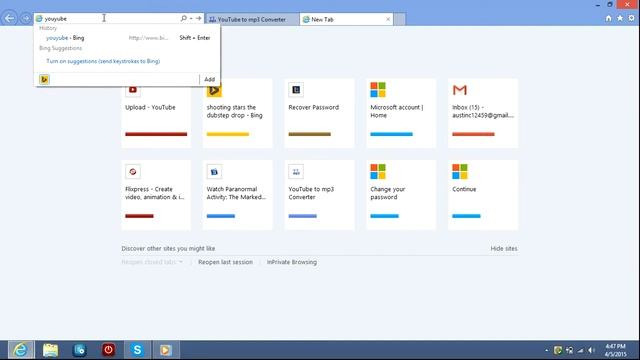
Task: Switch to YouTube to mp3 Converter tab
Action: (252, 19)
